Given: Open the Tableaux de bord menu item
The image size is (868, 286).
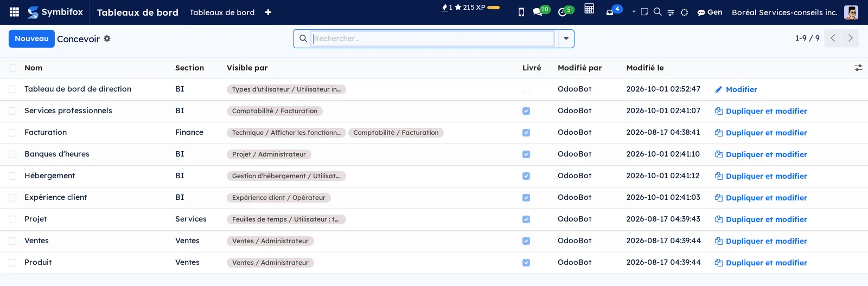Looking at the screenshot, I should pos(222,12).
